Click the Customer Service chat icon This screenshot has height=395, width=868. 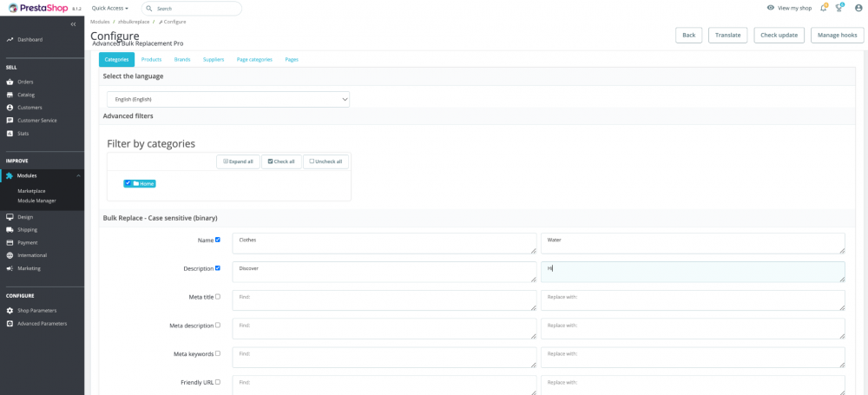[x=10, y=120]
